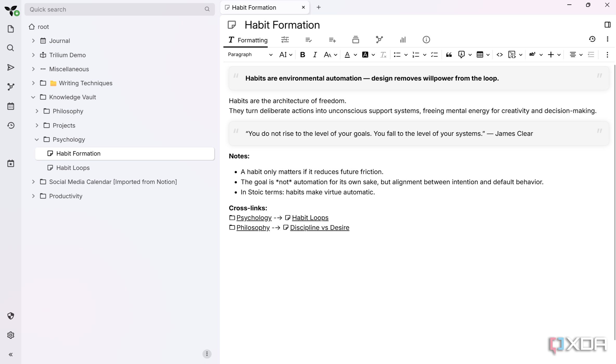Follow the Habit Loops cross-link
Viewport: 616px width, 364px height.
click(x=310, y=218)
